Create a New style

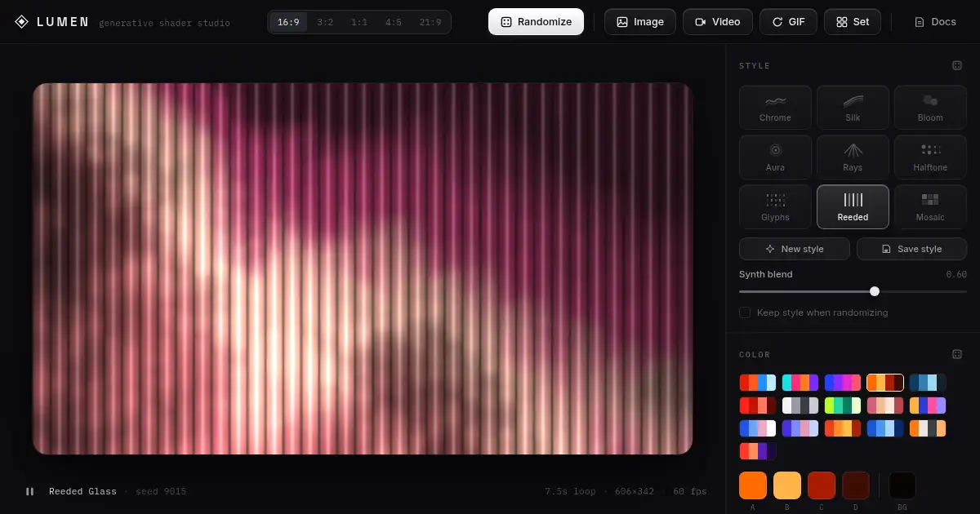[x=795, y=249]
